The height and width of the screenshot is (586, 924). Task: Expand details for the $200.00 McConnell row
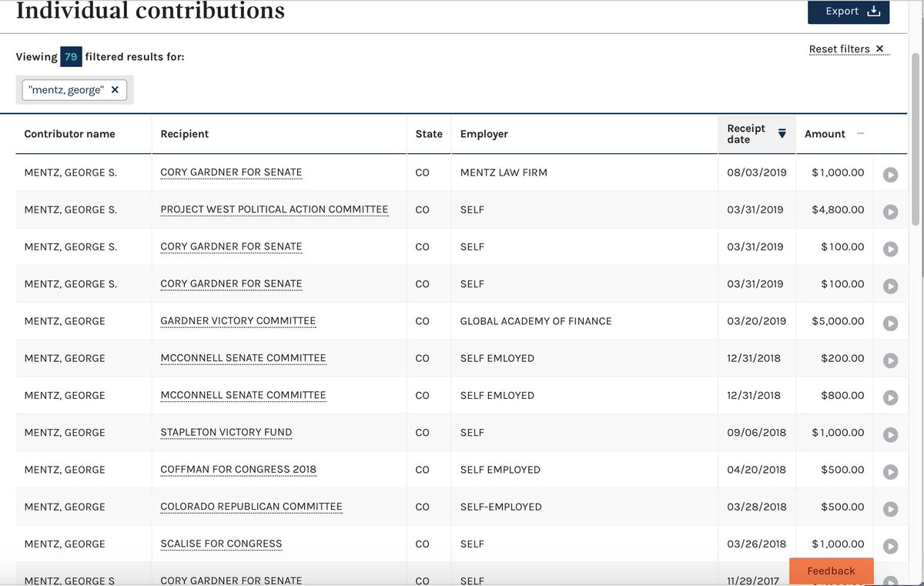pyautogui.click(x=890, y=360)
